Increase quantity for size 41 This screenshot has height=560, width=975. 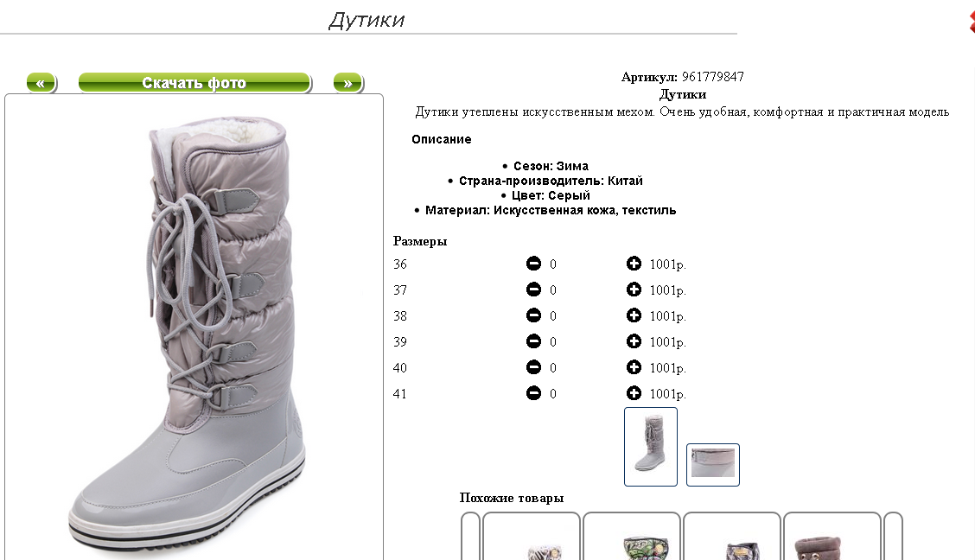(x=634, y=393)
